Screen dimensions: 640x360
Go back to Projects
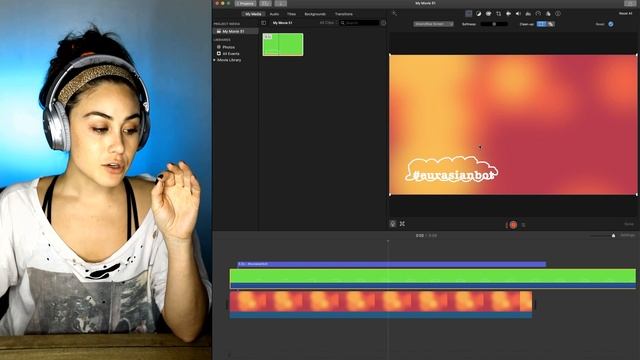pos(245,3)
